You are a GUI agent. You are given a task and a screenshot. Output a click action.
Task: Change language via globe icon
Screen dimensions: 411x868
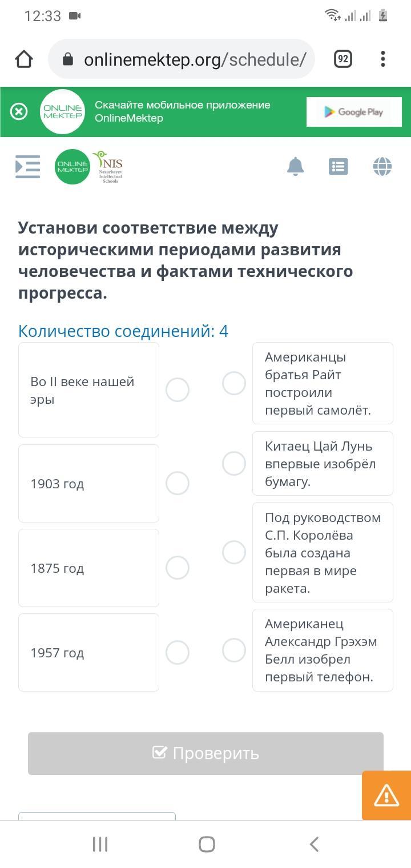coord(382,166)
